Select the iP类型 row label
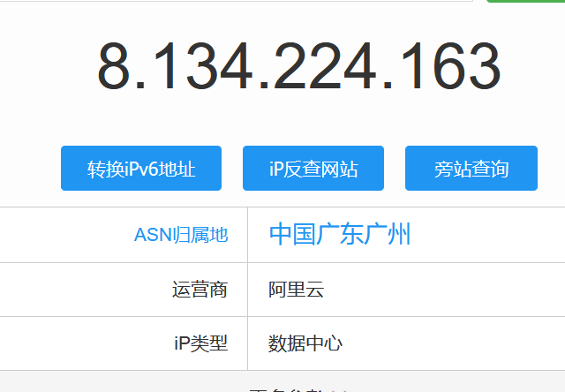Image resolution: width=565 pixels, height=392 pixels. click(200, 343)
